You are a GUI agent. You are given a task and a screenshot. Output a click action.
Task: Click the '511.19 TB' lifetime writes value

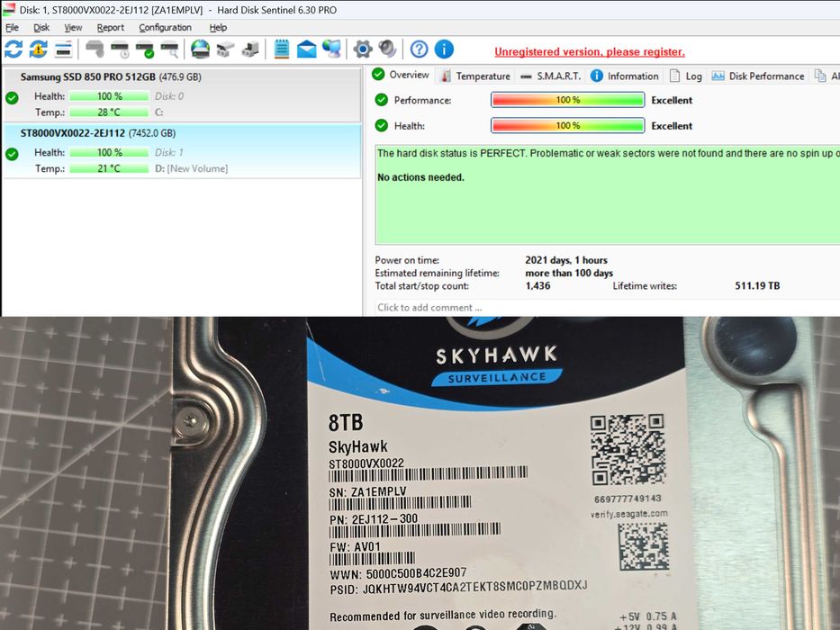coord(757,286)
